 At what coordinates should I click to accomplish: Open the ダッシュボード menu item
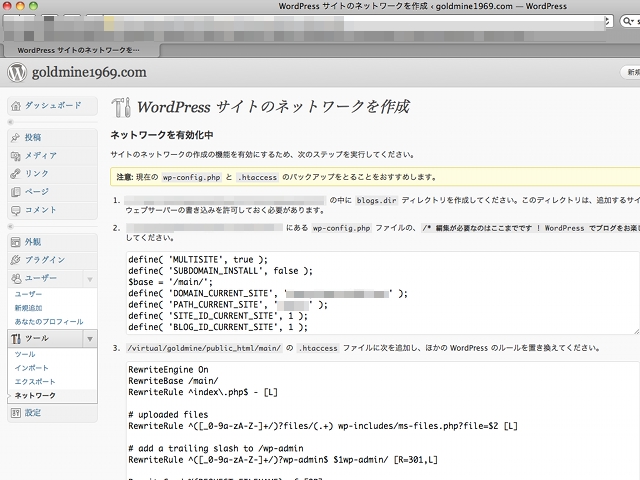pyautogui.click(x=53, y=106)
